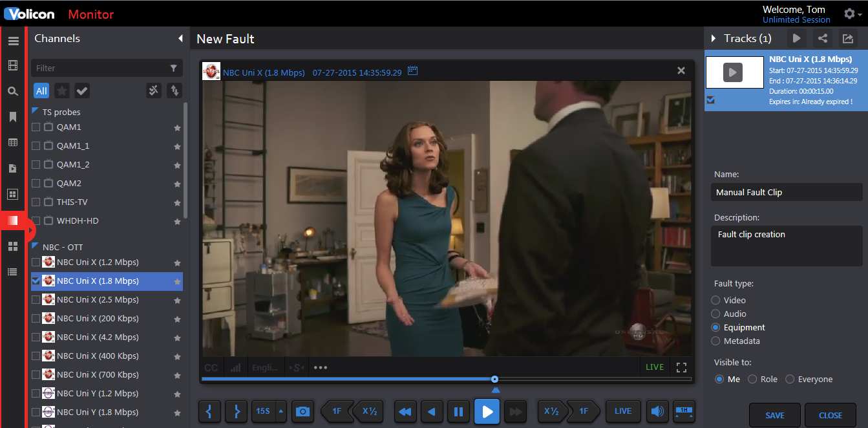This screenshot has width=868, height=428.
Task: Select the Metadata fault type
Action: point(715,341)
